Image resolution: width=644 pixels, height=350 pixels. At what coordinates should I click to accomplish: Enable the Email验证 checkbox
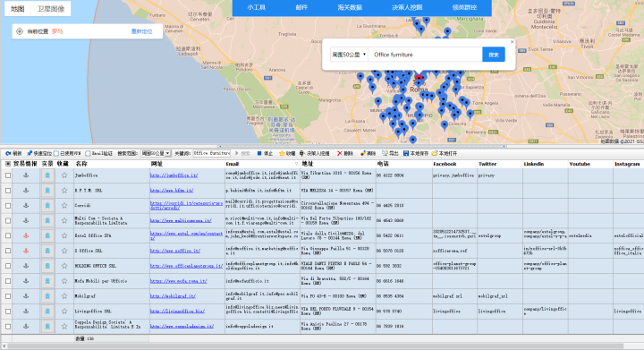click(x=88, y=153)
